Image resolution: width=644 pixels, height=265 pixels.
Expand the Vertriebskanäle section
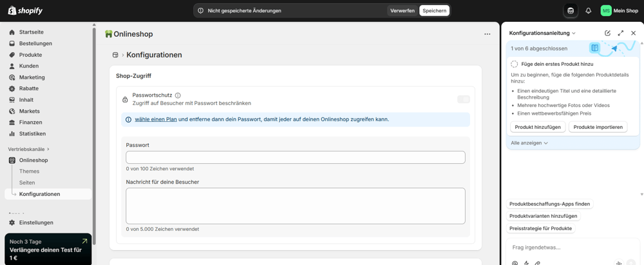click(x=28, y=149)
